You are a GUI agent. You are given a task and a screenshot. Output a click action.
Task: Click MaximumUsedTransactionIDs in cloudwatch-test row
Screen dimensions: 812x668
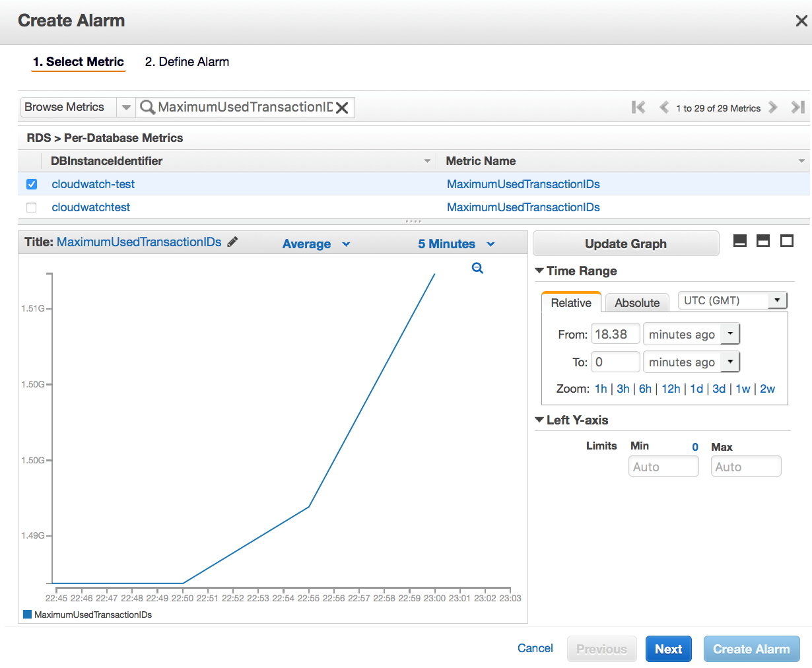(524, 184)
